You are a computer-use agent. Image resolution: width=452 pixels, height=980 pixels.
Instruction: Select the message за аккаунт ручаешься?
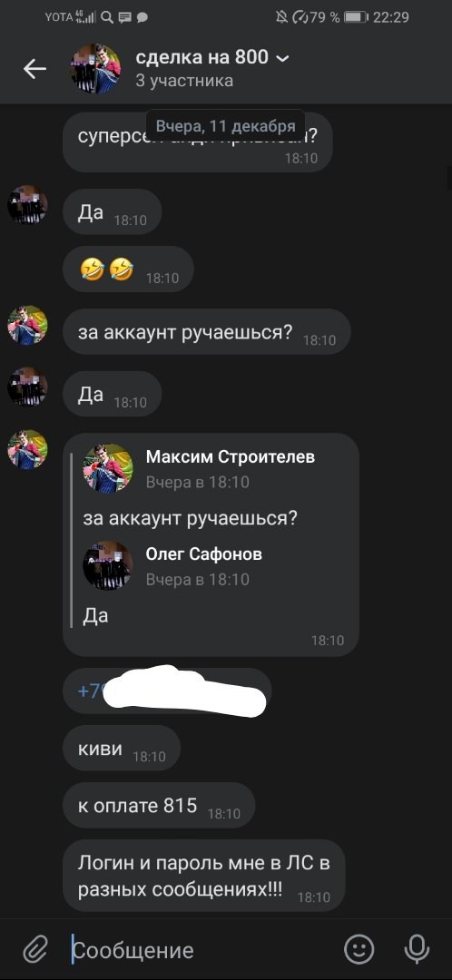[x=206, y=332]
